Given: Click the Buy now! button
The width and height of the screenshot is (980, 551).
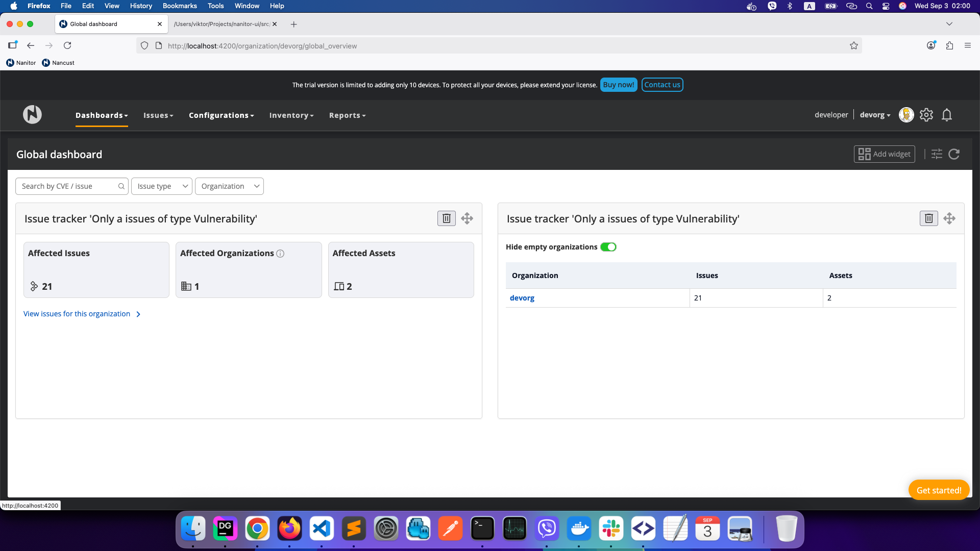Looking at the screenshot, I should [618, 85].
